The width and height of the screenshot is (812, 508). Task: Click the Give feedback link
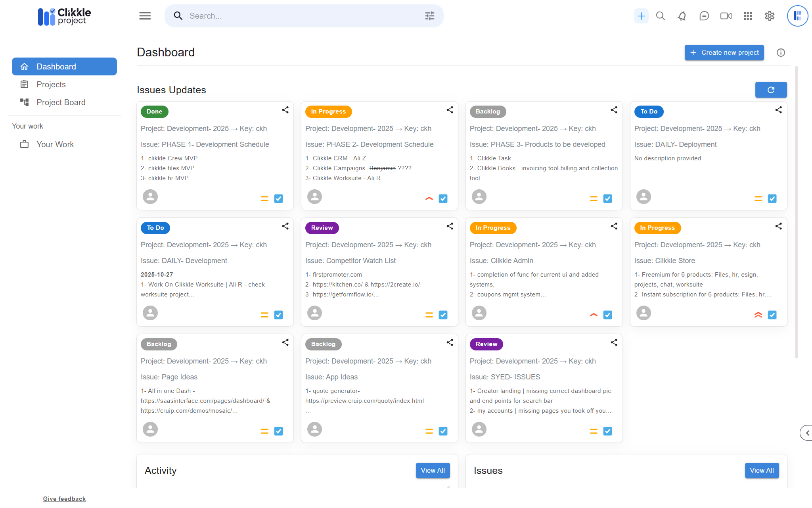pyautogui.click(x=64, y=499)
